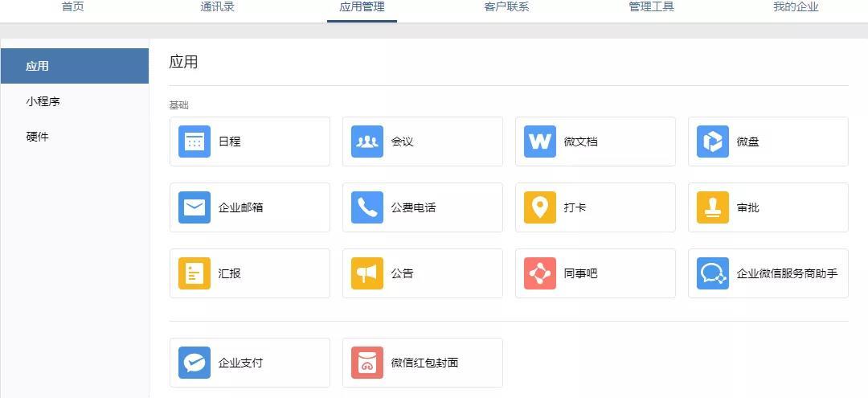
Task: Switch to the 管理工具 tab
Action: point(651,7)
